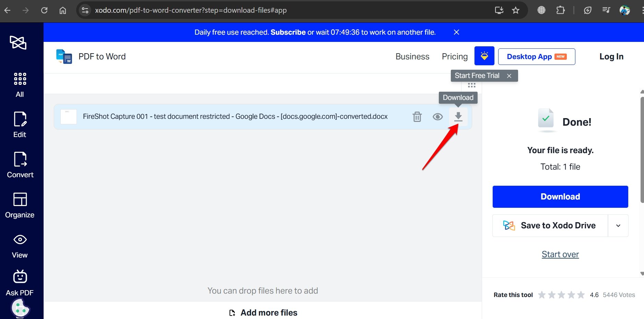
Task: Open the media control icon in browser toolbar
Action: pos(606,10)
